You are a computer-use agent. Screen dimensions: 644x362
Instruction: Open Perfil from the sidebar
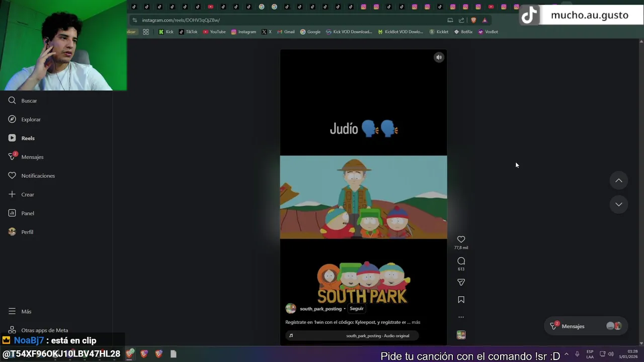coord(21,232)
